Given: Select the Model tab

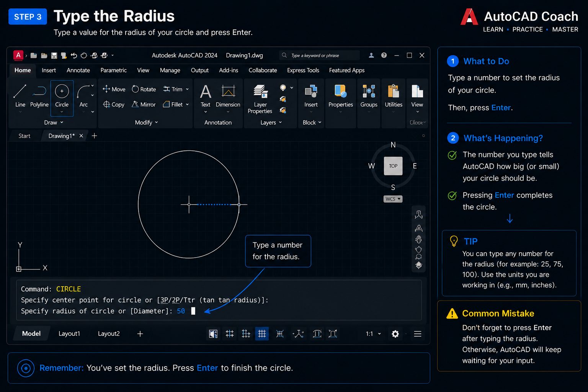Looking at the screenshot, I should [x=31, y=334].
